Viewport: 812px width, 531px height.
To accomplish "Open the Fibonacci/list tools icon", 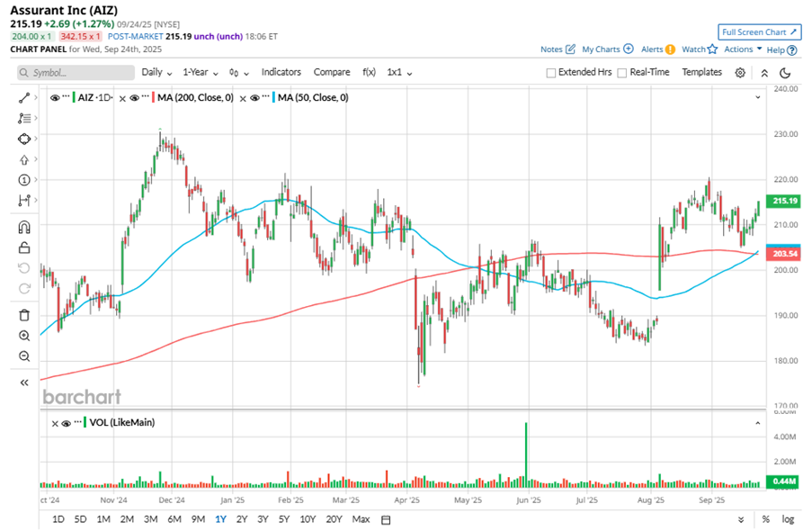I will 23,118.
